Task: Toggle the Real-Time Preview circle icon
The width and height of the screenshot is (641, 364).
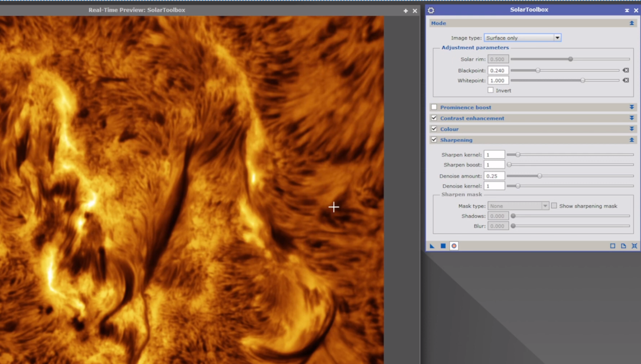Action: click(x=454, y=246)
